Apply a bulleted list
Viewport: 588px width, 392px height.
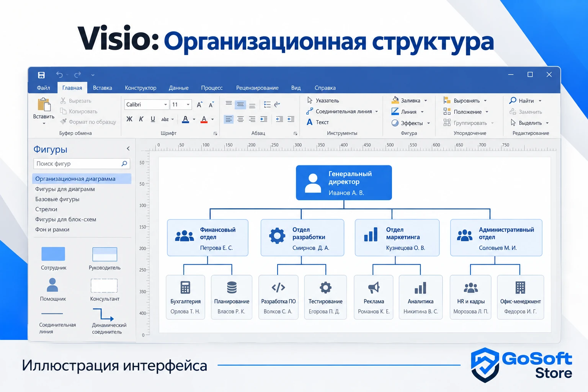pyautogui.click(x=267, y=105)
